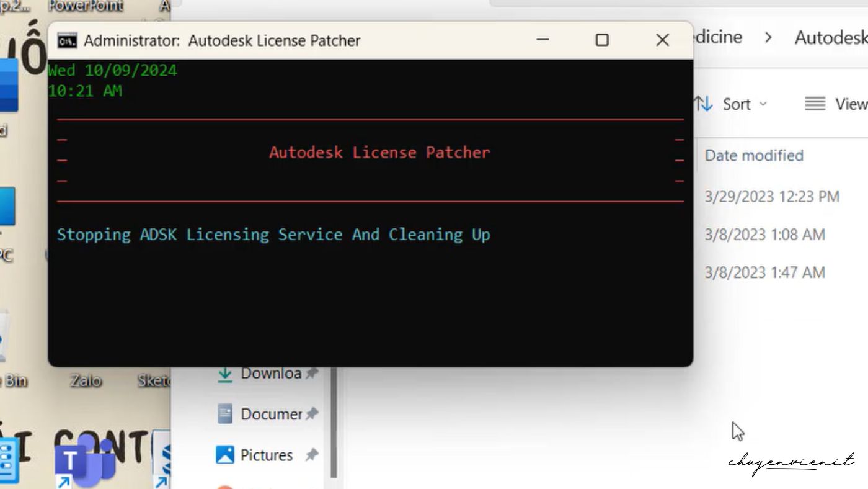The width and height of the screenshot is (868, 489).
Task: Open the Zalo desktop shortcut
Action: tap(86, 380)
